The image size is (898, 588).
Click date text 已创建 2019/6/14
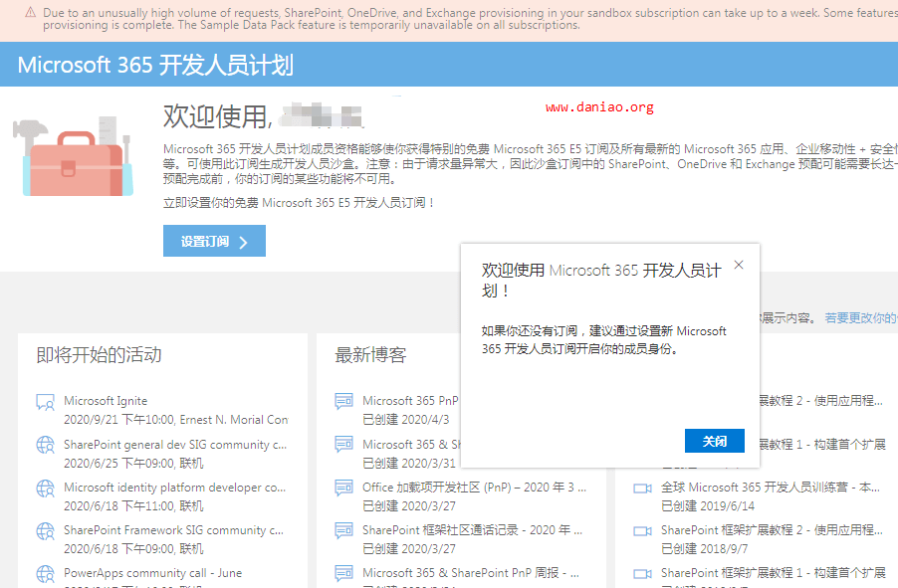707,506
